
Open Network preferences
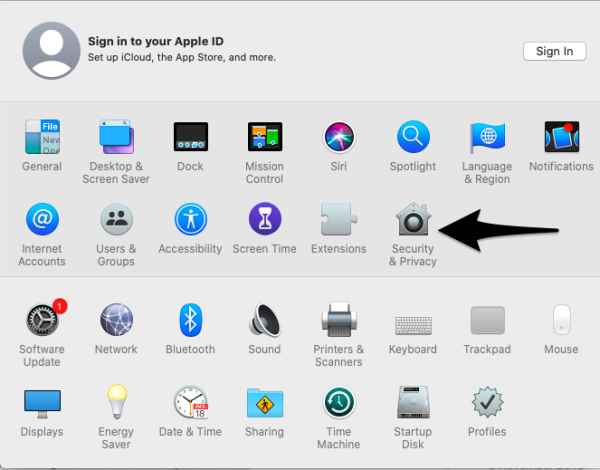(116, 320)
